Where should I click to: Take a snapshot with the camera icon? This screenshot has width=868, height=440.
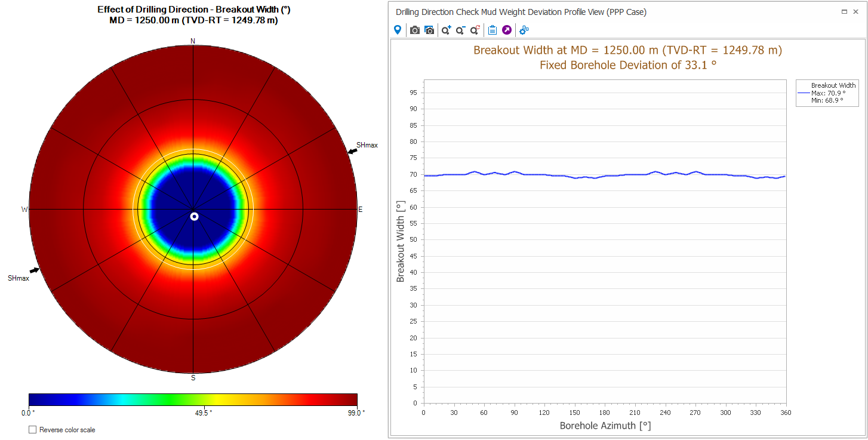[414, 30]
